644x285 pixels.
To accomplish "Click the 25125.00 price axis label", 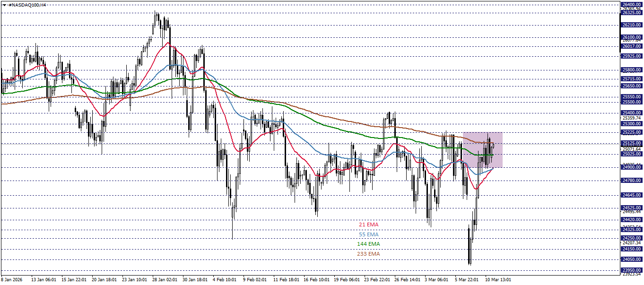I will [631, 142].
